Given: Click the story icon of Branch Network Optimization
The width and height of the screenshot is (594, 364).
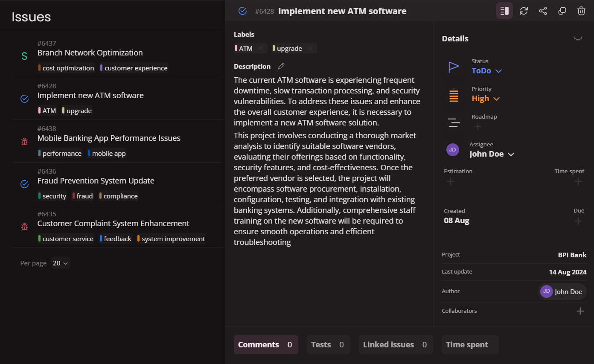Looking at the screenshot, I should 24,56.
